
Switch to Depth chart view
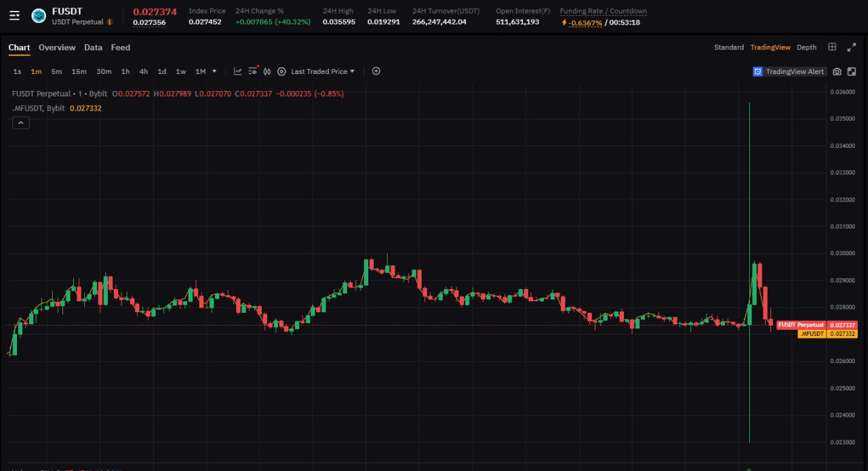[806, 48]
